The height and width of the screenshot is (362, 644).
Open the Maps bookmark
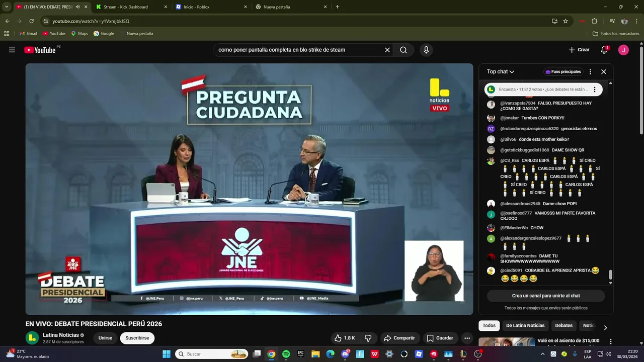[79, 34]
